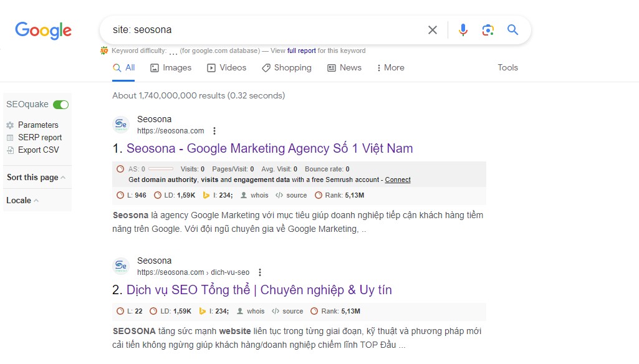
Task: Click the Seosona favicon in first result
Action: point(121,125)
